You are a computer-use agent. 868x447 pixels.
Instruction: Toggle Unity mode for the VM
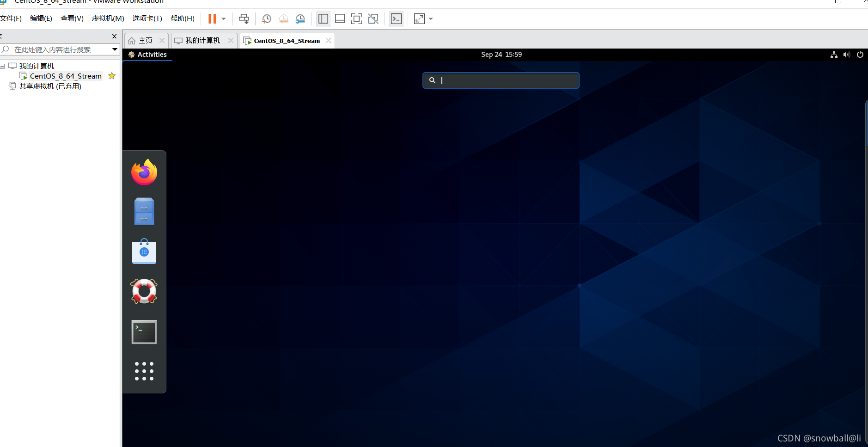373,18
